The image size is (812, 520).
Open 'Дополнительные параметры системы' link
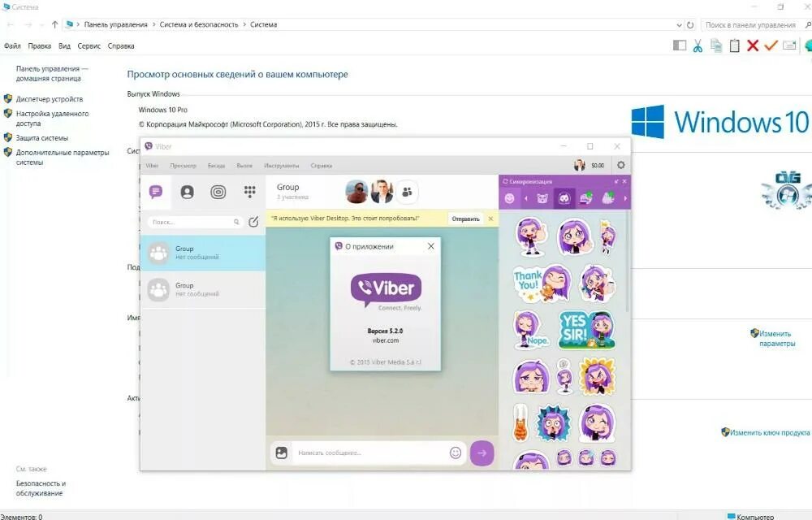click(63, 158)
